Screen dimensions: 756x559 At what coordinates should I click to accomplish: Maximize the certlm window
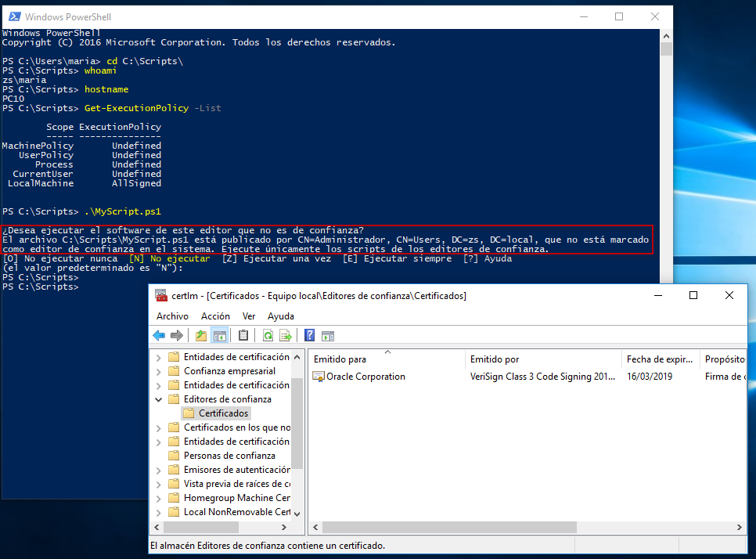pyautogui.click(x=693, y=295)
